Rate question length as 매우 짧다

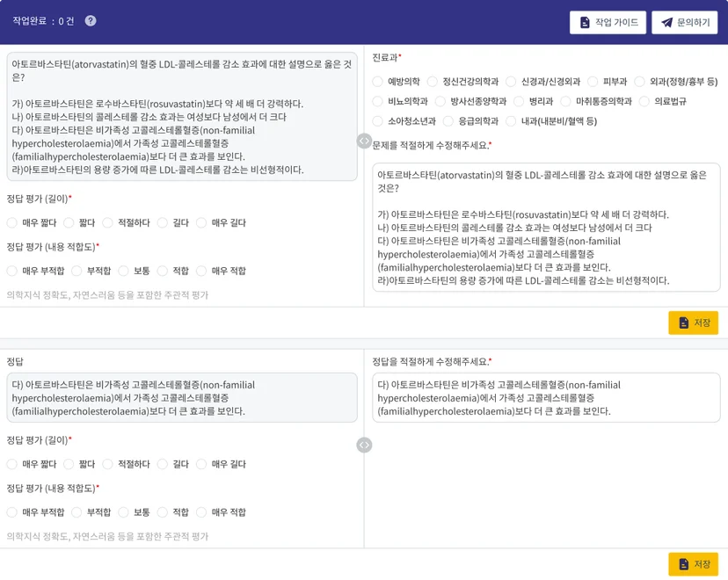(x=12, y=222)
